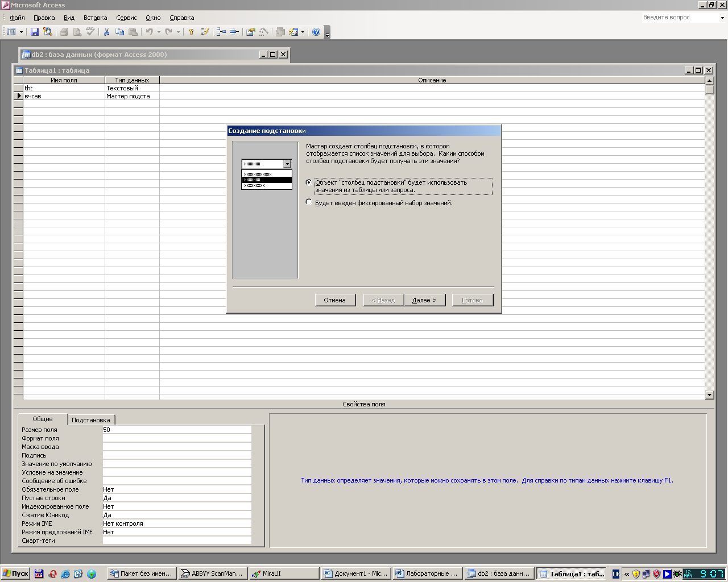Click the Cut scissors icon
Screen dimensions: 728x582
pyautogui.click(x=106, y=32)
